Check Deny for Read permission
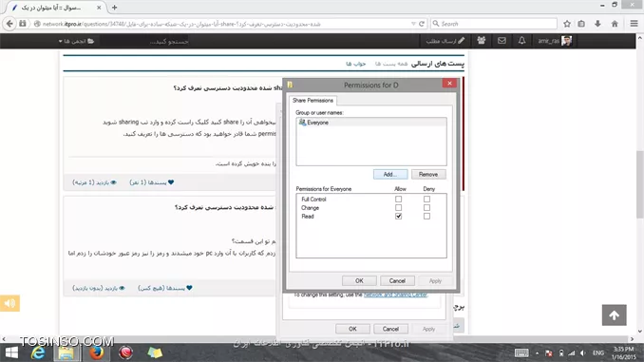This screenshot has width=644, height=362. (x=426, y=216)
